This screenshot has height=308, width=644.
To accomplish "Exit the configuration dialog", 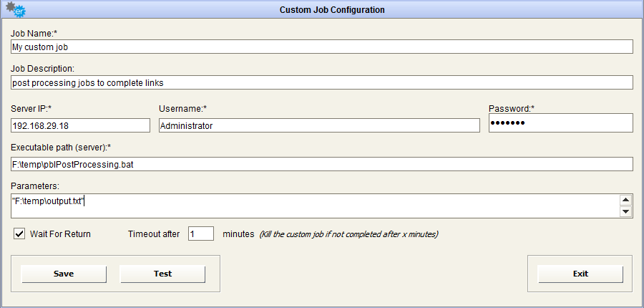I will [580, 274].
